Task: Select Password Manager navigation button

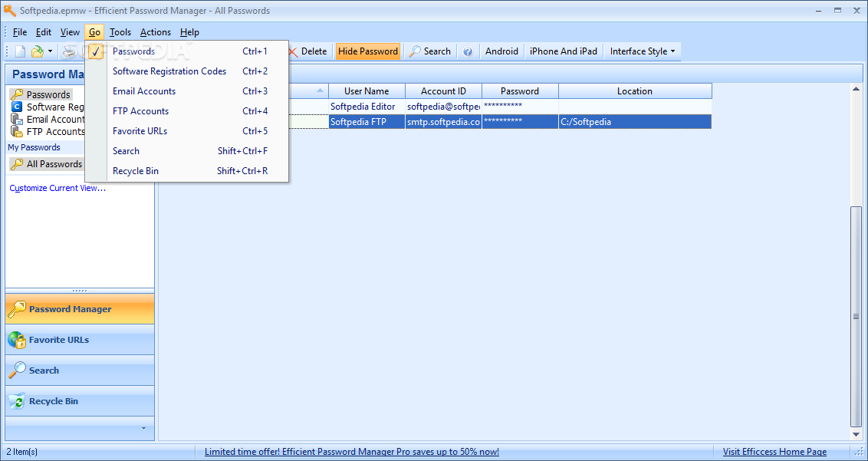Action: 80,309
